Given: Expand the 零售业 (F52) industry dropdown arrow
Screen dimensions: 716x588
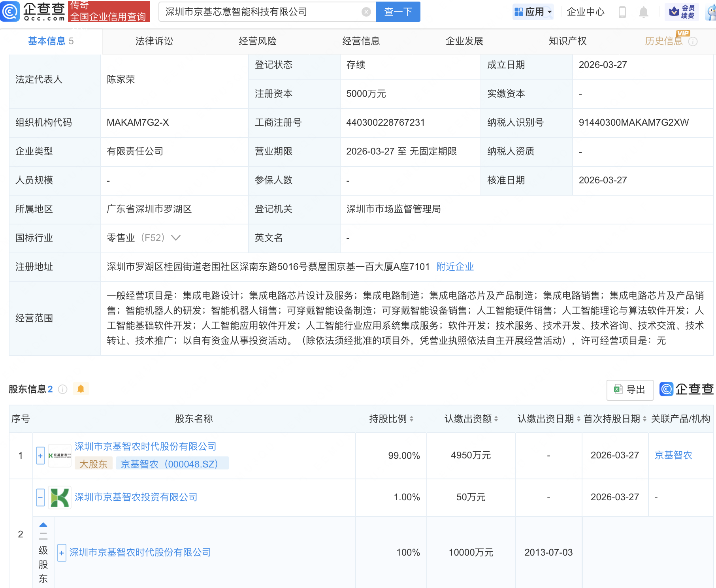Looking at the screenshot, I should tap(175, 238).
